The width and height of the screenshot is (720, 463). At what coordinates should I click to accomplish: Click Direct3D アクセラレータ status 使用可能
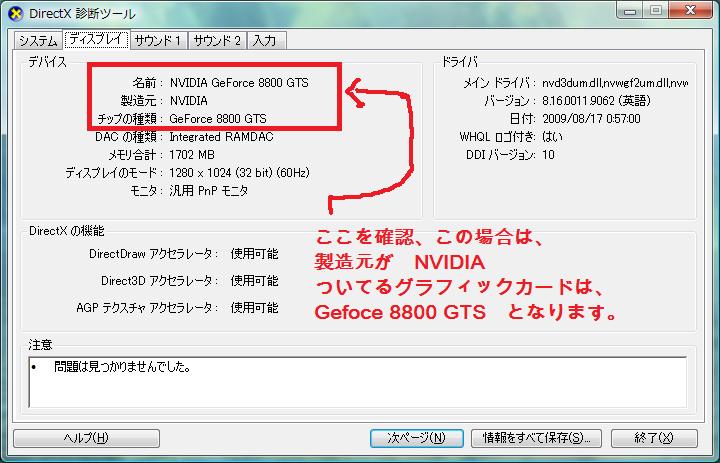pyautogui.click(x=254, y=281)
